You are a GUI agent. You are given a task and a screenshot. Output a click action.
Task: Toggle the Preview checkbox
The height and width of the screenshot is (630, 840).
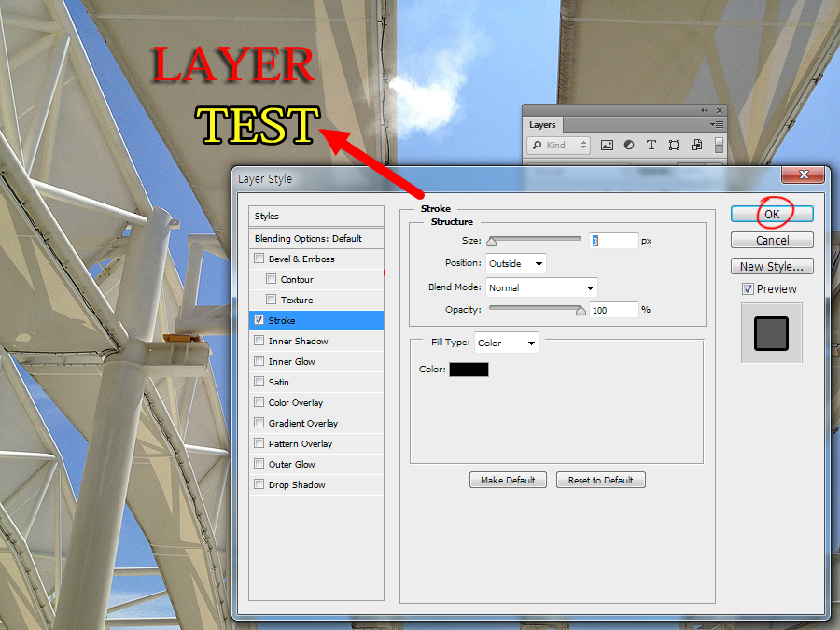click(748, 289)
